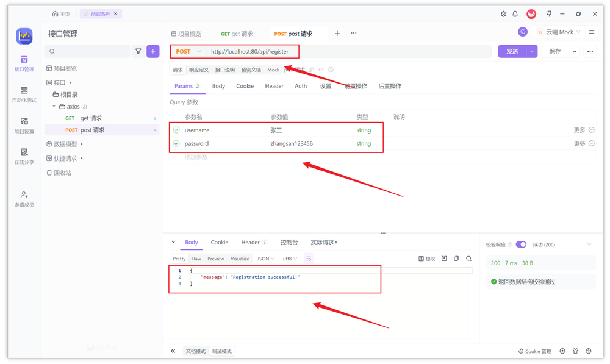This screenshot has width=610, height=364.
Task: Click the request URL input field
Action: click(349, 51)
